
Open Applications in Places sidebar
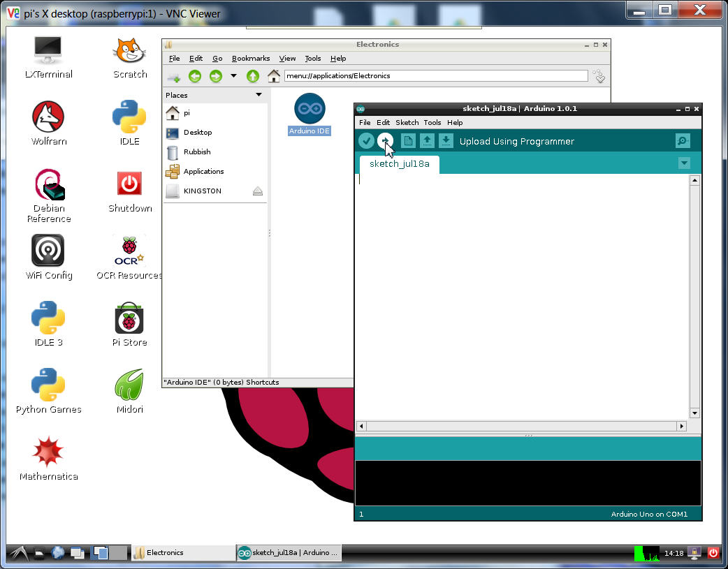tap(203, 171)
